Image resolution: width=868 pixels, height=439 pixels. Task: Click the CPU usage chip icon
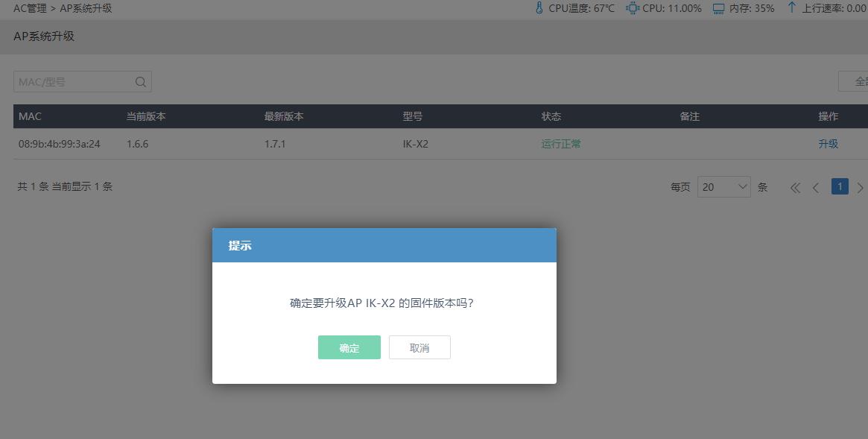click(632, 8)
